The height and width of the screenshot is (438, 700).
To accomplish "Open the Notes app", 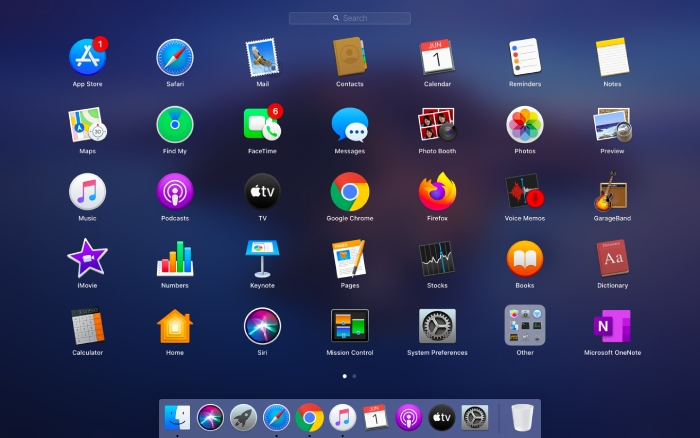I will pos(612,57).
